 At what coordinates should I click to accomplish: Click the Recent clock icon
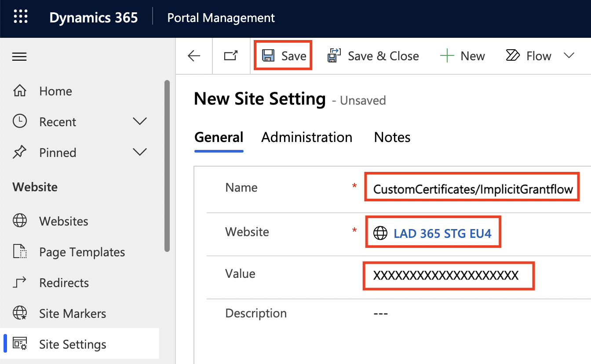tap(20, 121)
